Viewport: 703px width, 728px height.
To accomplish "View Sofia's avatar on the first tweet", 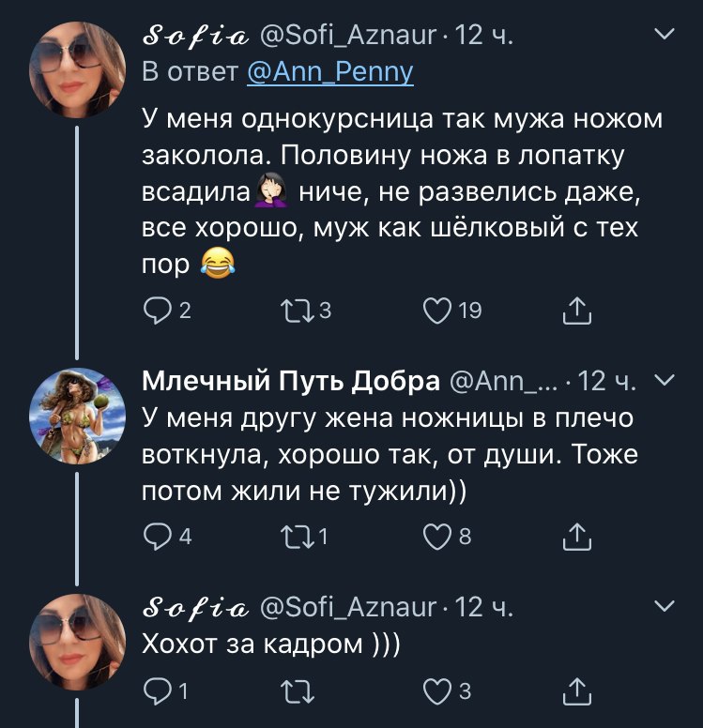I will click(x=77, y=69).
